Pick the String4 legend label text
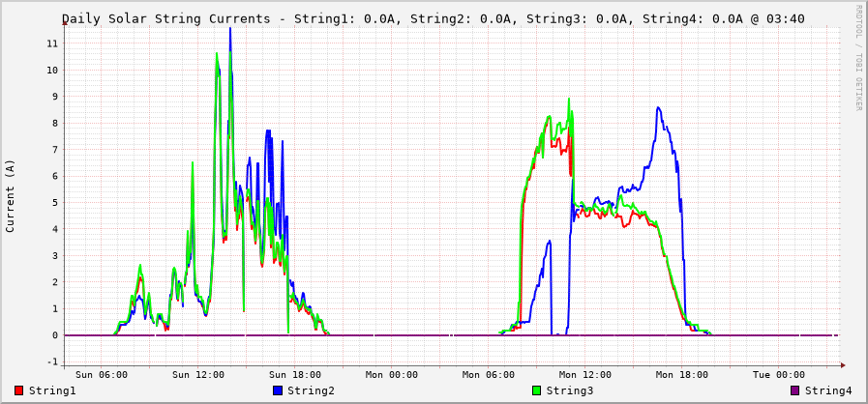The image size is (868, 404). point(828,390)
